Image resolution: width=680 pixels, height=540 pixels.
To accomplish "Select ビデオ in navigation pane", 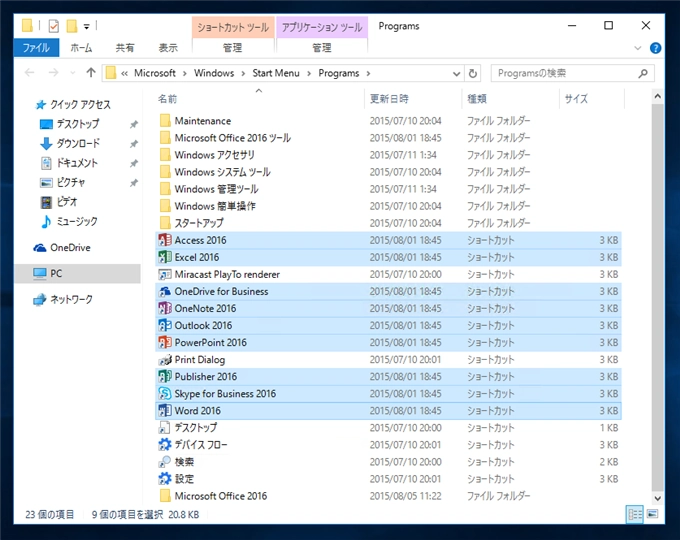I will 66,202.
